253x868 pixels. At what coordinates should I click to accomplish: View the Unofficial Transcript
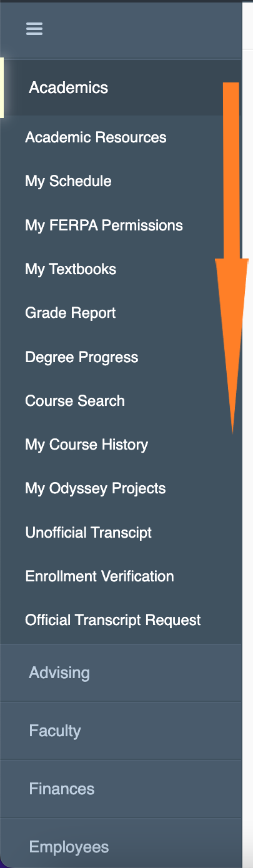[89, 533]
